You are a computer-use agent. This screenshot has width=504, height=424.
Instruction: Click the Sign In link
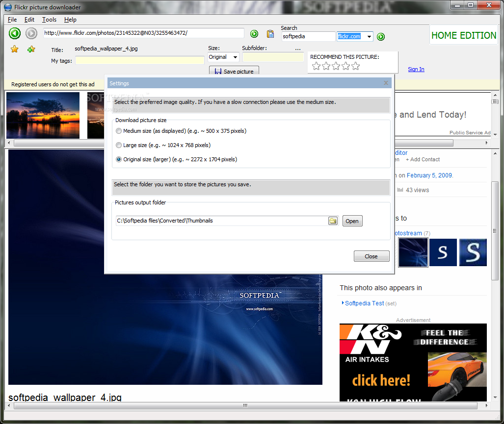coord(416,69)
